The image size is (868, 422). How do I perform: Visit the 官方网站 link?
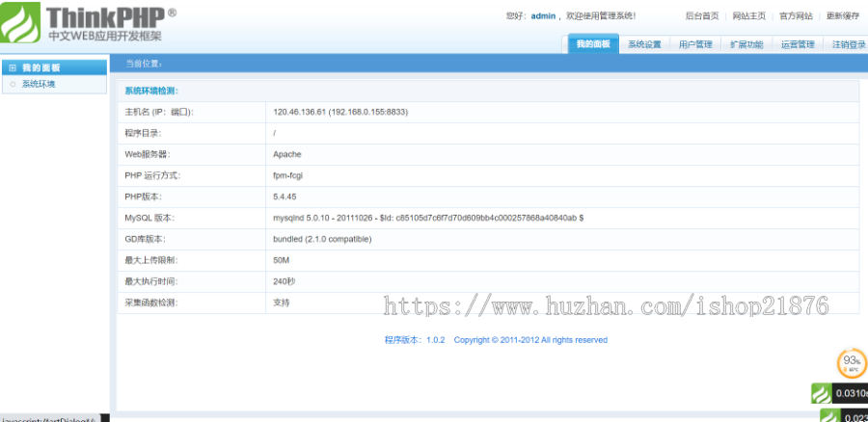pos(796,16)
